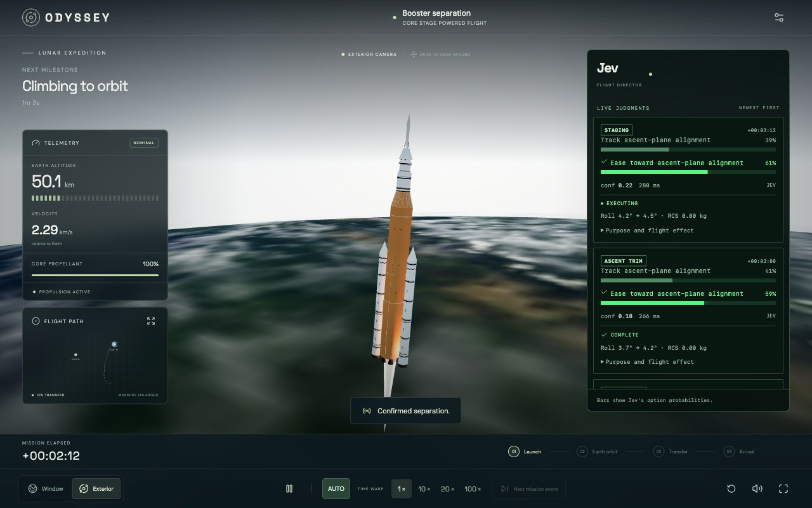Screen dimensions: 812x508
Task: Click the EXECUTING status in Staging card
Action: tap(622, 204)
